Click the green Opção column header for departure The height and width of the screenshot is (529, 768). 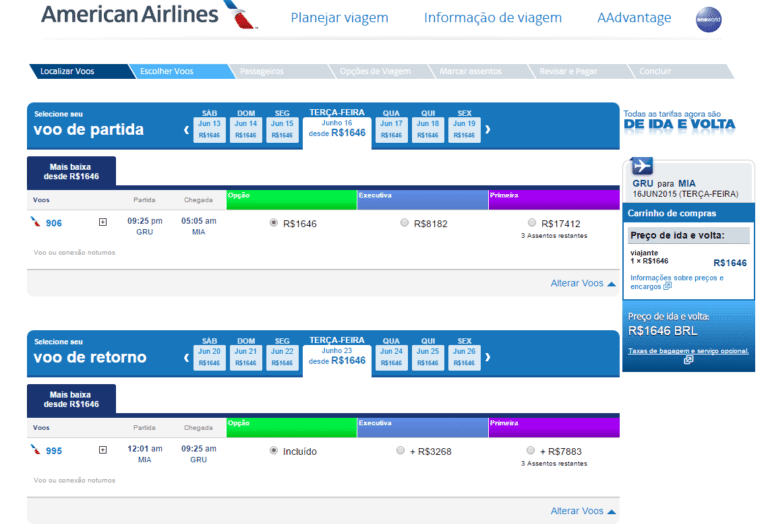point(291,194)
